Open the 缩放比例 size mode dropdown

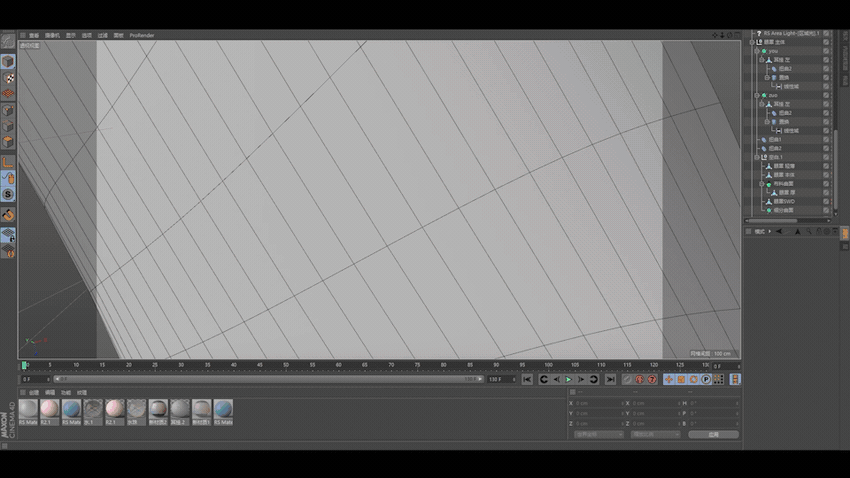(655, 435)
